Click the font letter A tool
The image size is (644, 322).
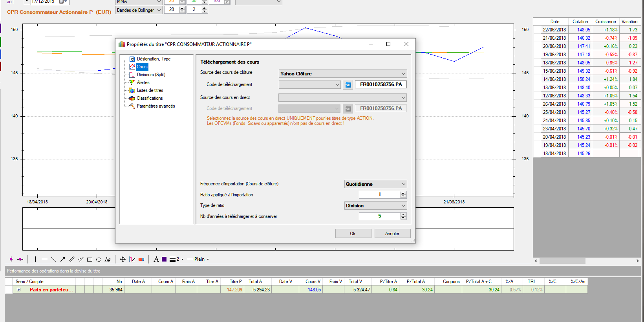pyautogui.click(x=156, y=259)
